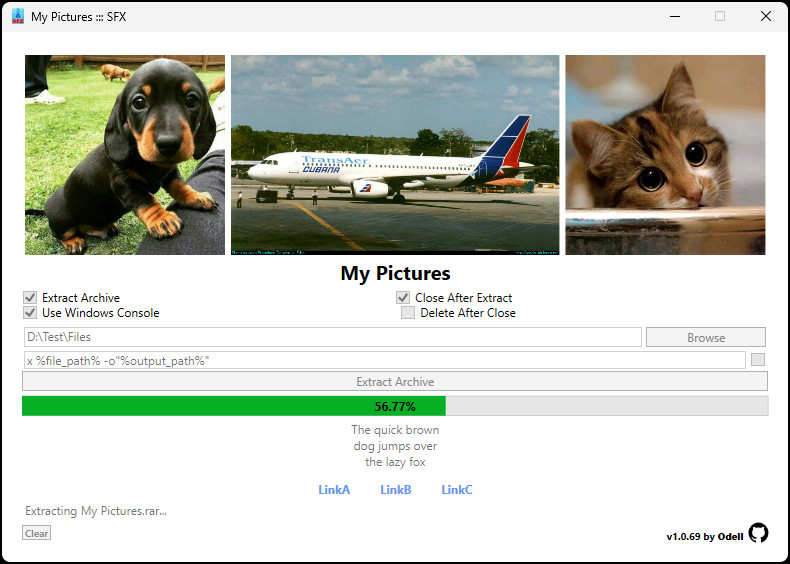Screen dimensions: 790x564
Task: Click the Clear button
Action: 36,533
